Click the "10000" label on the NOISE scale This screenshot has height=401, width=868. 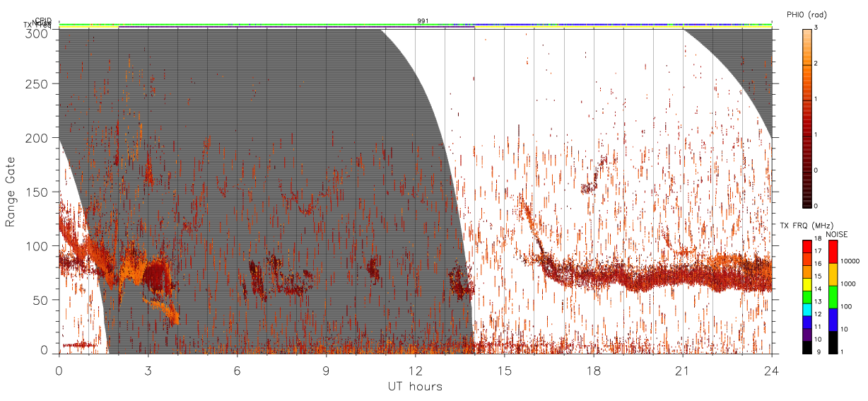click(850, 261)
